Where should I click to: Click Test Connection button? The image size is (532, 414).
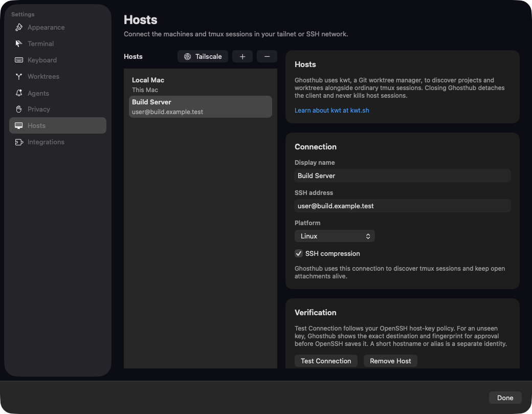tap(326, 361)
